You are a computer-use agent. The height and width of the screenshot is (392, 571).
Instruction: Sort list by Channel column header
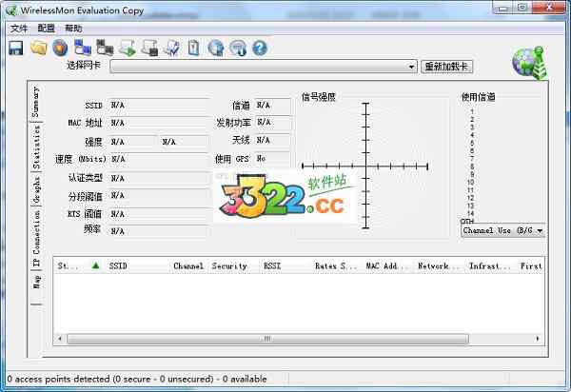tap(188, 266)
